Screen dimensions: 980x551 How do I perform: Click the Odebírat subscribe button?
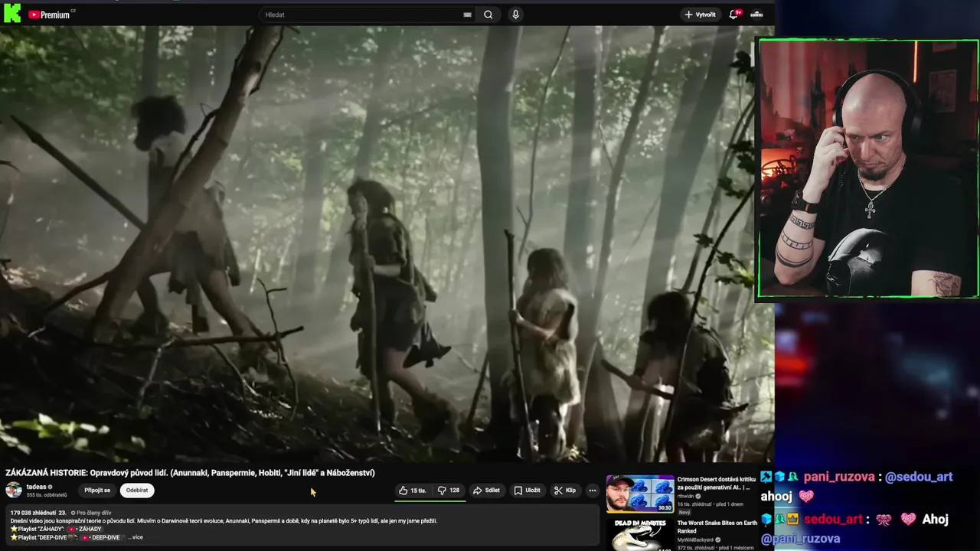[137, 491]
